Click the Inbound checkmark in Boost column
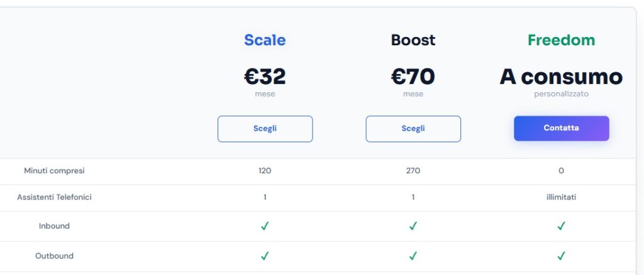This screenshot has height=275, width=644. 413,226
